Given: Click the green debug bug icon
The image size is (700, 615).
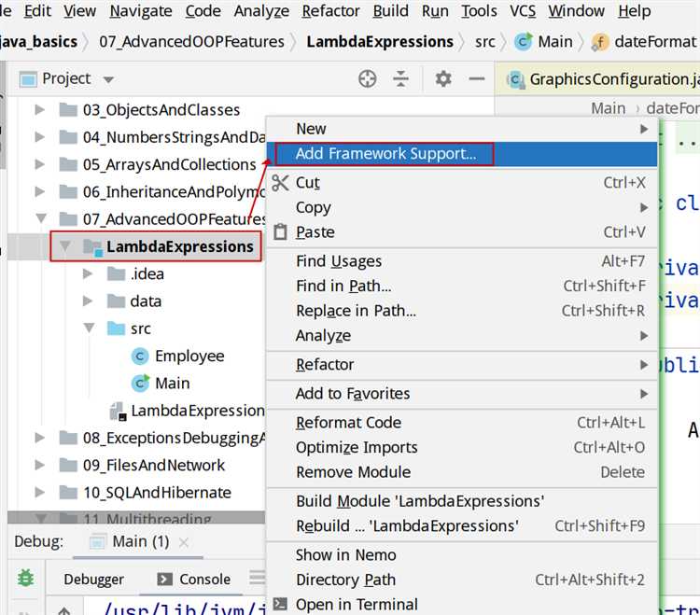Looking at the screenshot, I should pyautogui.click(x=25, y=579).
